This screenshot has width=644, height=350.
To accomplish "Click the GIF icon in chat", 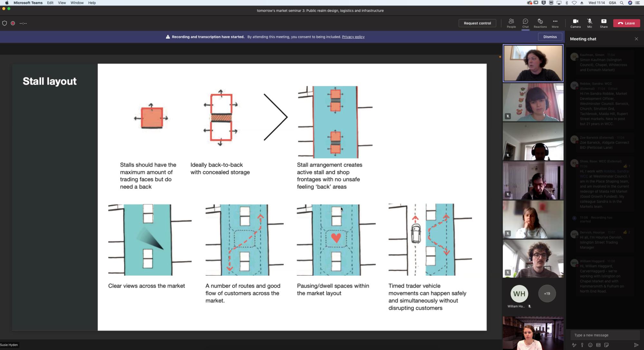I will coord(598,345).
